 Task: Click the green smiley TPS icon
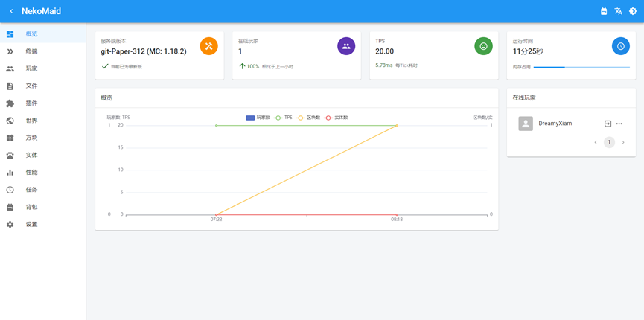click(x=483, y=46)
